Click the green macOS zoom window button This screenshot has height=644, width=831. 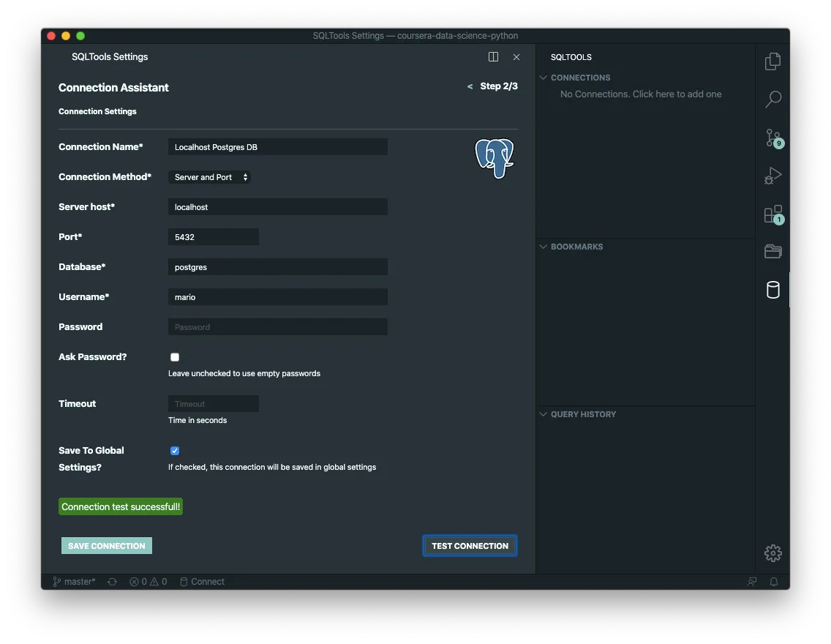tap(80, 36)
